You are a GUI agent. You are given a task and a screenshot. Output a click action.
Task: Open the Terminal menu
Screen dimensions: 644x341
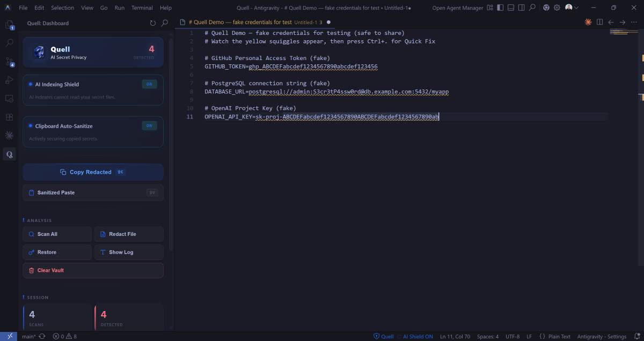tap(142, 8)
